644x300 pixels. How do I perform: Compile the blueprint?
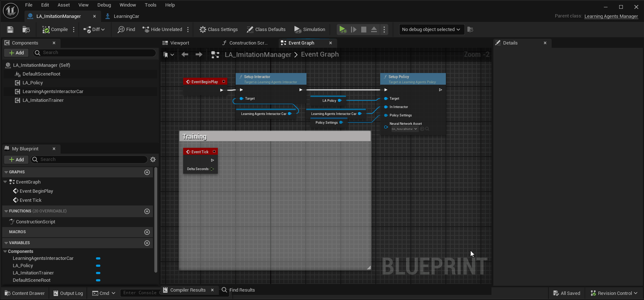point(55,30)
